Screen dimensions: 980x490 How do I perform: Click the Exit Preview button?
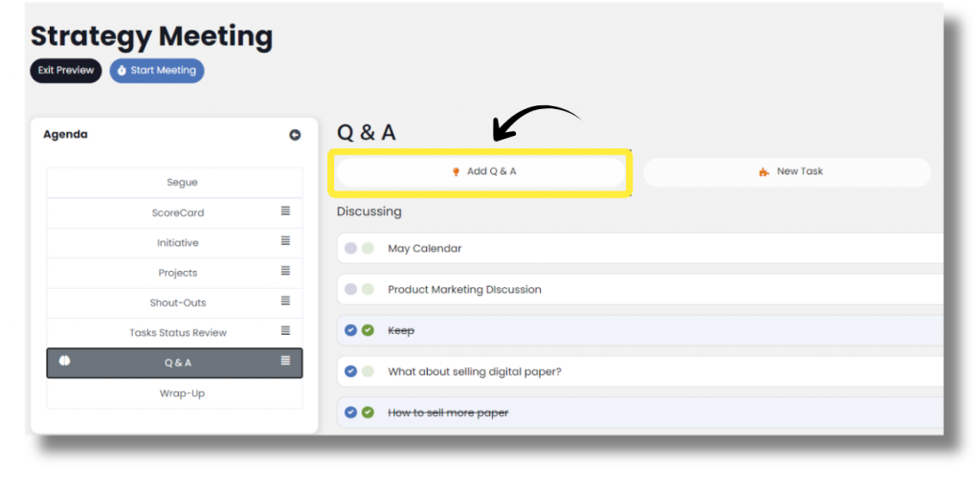[66, 71]
